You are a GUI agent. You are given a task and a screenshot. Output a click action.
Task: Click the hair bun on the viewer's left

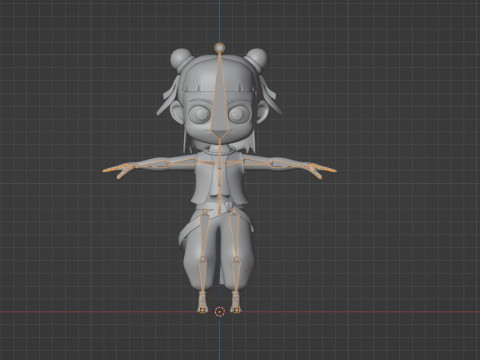(x=182, y=59)
